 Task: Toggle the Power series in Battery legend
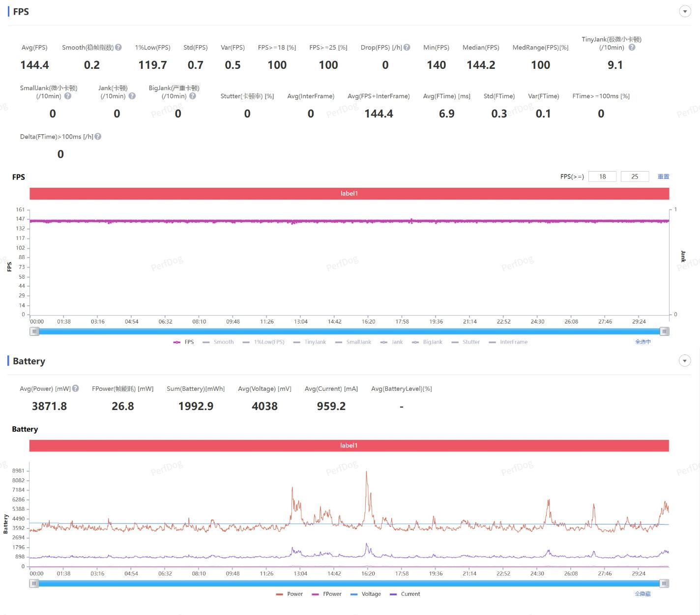click(290, 594)
